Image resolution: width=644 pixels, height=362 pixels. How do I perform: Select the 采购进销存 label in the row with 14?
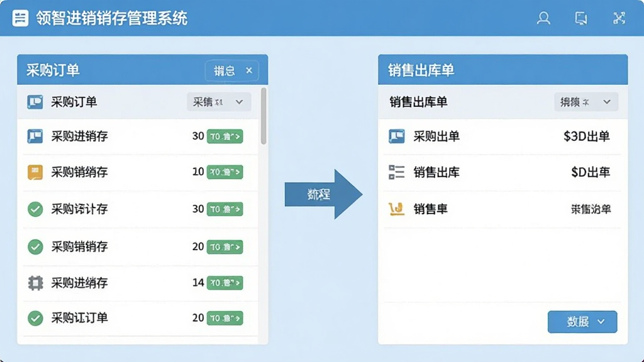point(79,283)
